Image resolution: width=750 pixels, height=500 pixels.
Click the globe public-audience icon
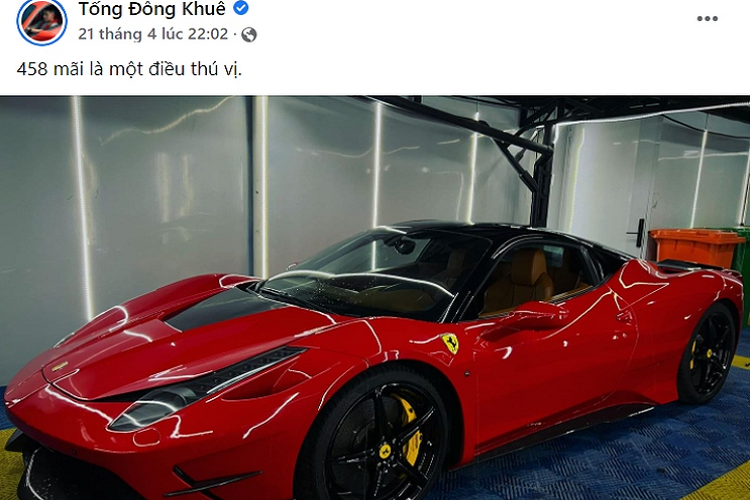click(249, 34)
